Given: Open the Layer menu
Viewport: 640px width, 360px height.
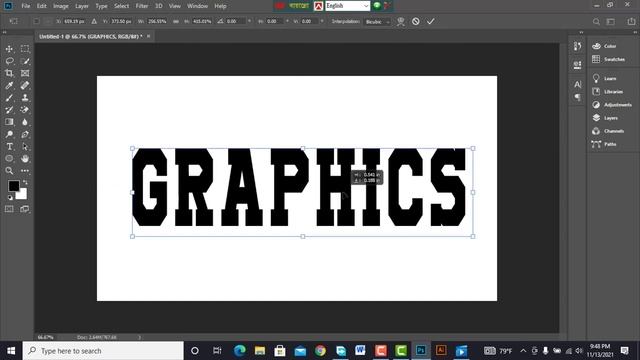Looking at the screenshot, I should click(x=82, y=6).
